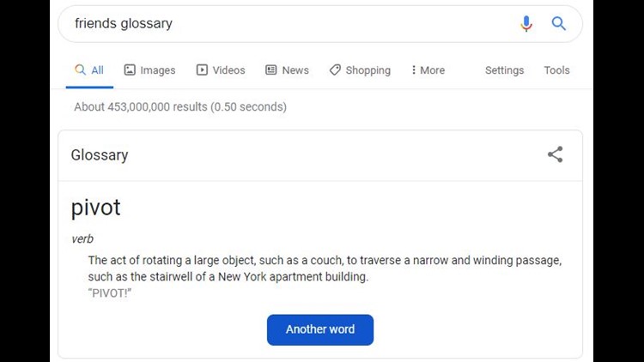The height and width of the screenshot is (362, 644).
Task: Open the Tools filter options
Action: coord(556,70)
